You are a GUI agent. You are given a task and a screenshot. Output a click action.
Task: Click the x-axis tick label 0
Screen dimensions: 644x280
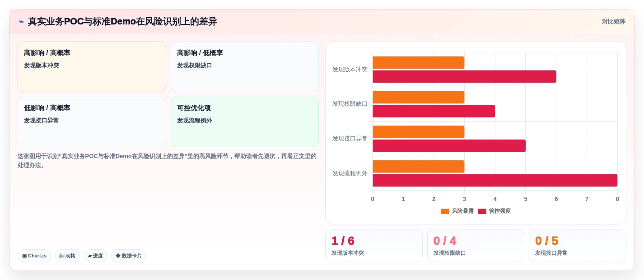(373, 199)
